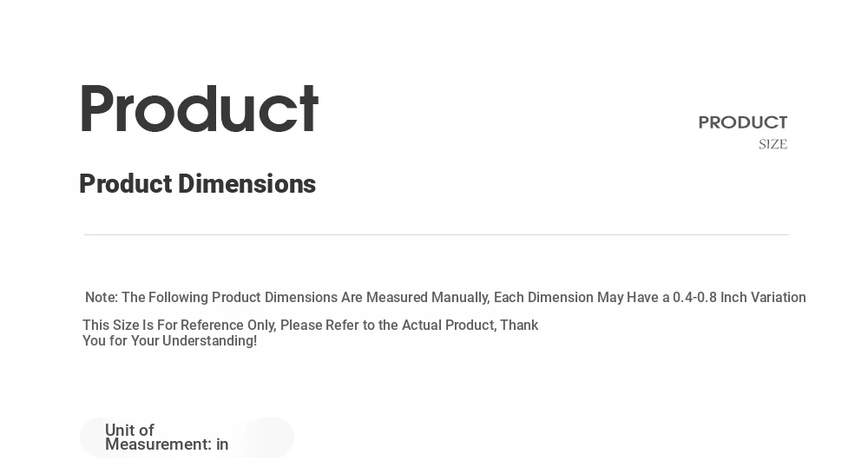The height and width of the screenshot is (474, 868).
Task: Select the "Measured Manually" phrase
Action: click(428, 298)
